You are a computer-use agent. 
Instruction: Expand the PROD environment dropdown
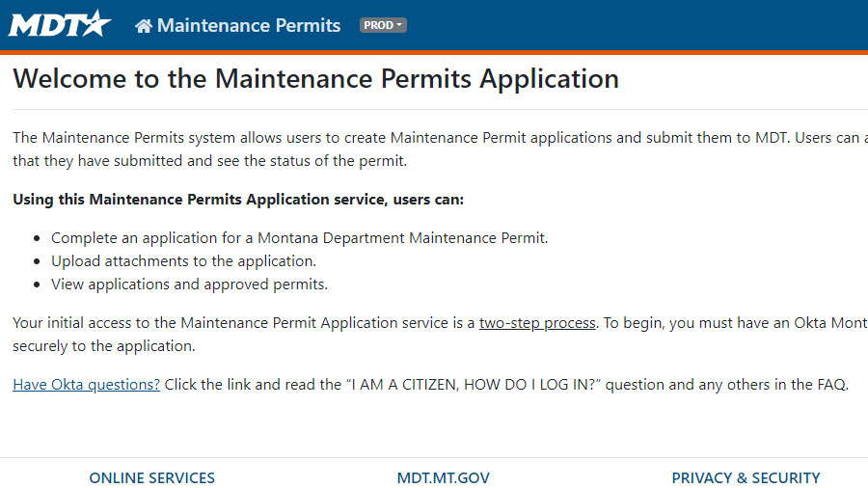tap(383, 25)
